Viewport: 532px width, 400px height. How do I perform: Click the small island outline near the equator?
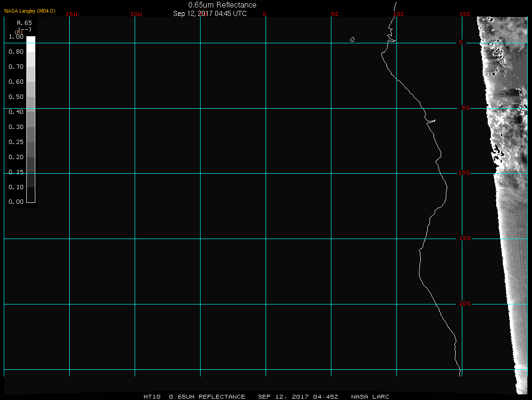coord(353,40)
